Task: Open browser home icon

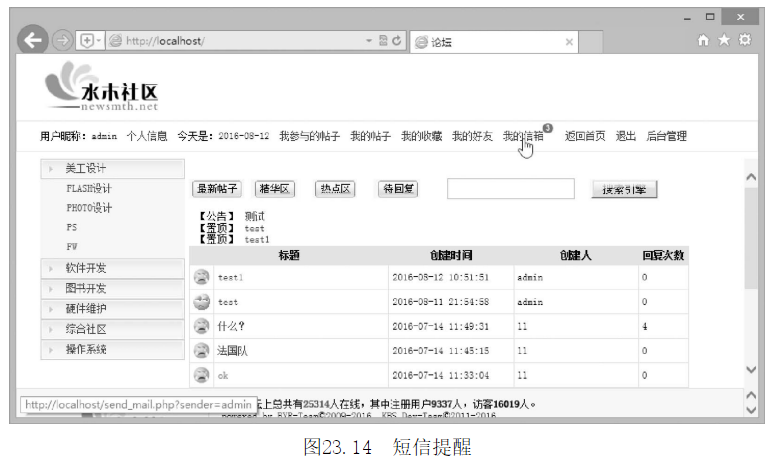Action: coord(704,41)
